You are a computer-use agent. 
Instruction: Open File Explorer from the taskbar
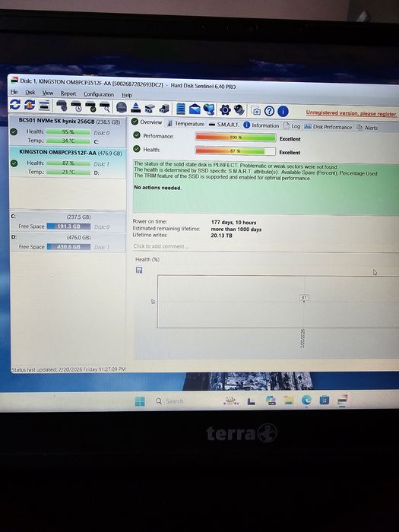pyautogui.click(x=289, y=401)
